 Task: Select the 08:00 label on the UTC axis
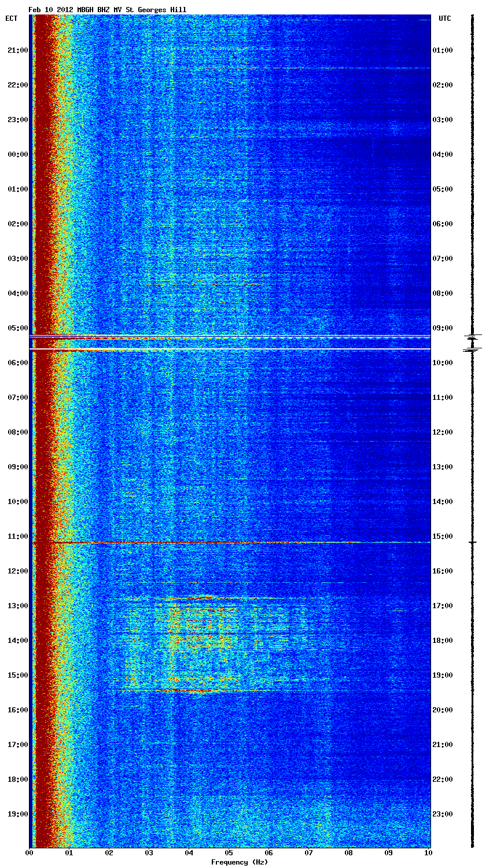pos(443,293)
